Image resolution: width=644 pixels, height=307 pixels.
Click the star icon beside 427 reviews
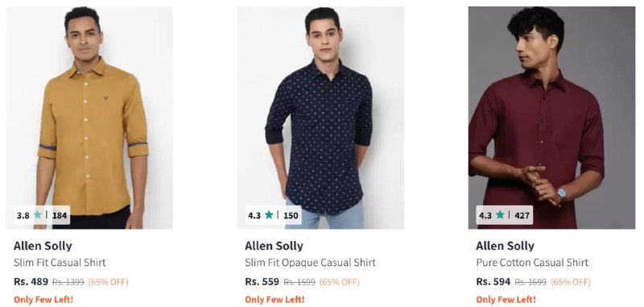[500, 215]
